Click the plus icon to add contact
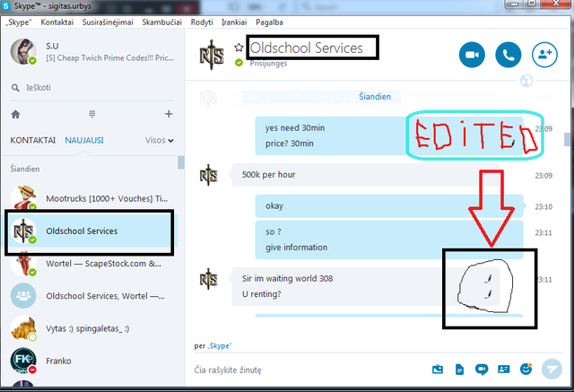Image resolution: width=574 pixels, height=392 pixels. 169,114
